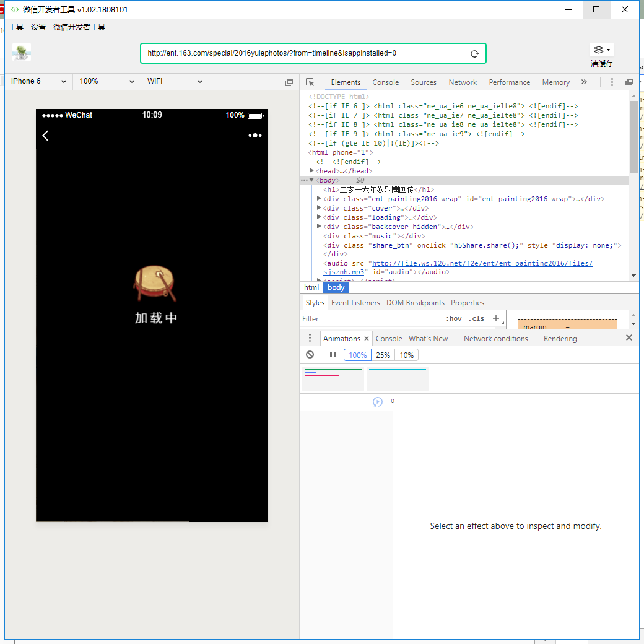Expand the cover div node
Viewport: 644px width, 644px height.
click(319, 208)
